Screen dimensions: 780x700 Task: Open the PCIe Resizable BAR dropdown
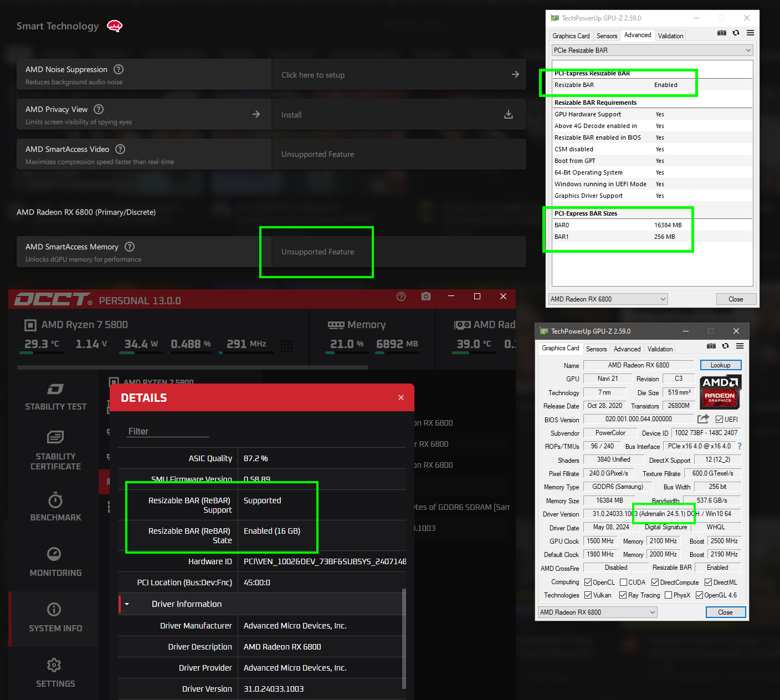(653, 50)
